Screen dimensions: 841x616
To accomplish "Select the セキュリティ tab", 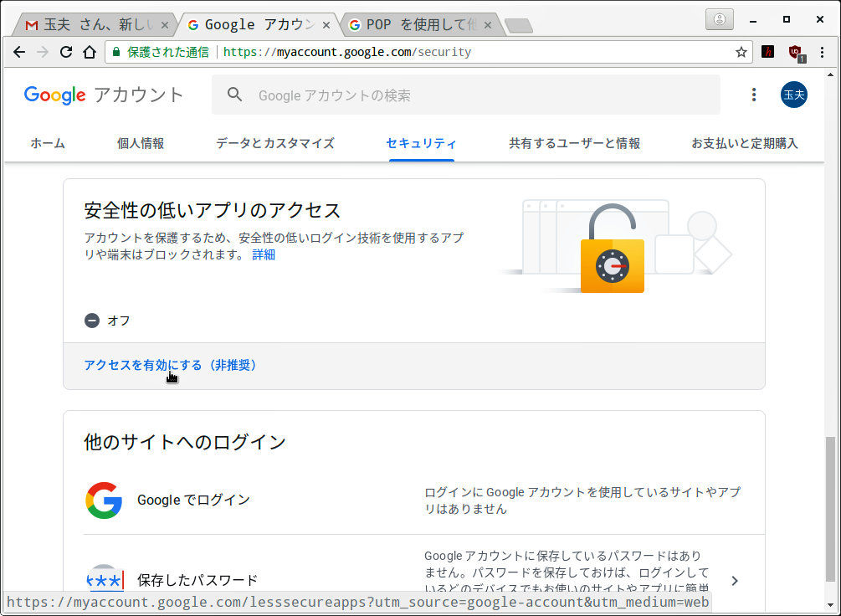I will pyautogui.click(x=421, y=143).
